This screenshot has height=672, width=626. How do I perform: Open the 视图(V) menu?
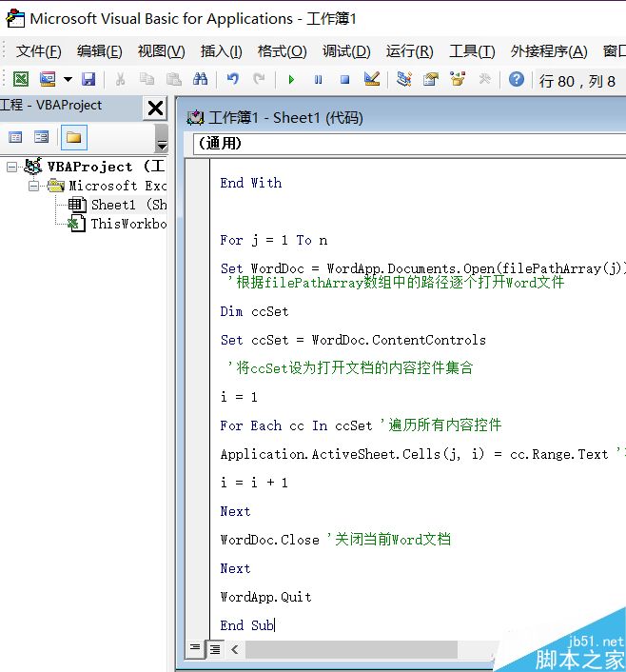pos(161,51)
